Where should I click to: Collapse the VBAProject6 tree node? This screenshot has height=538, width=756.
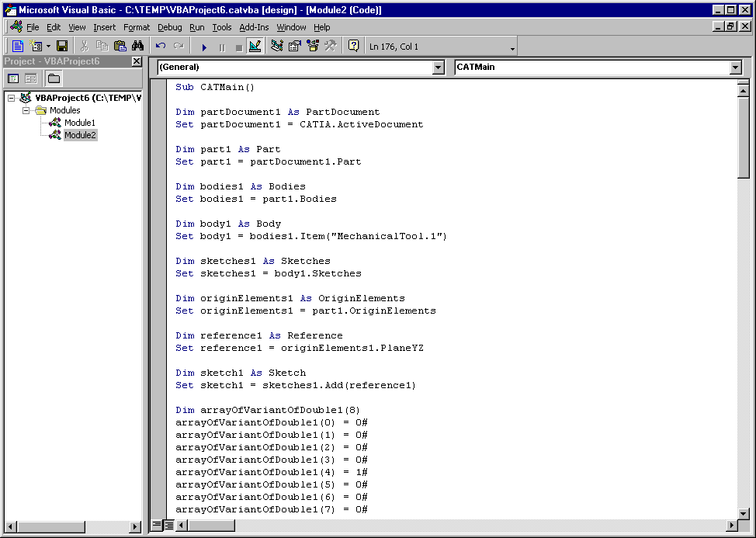click(12, 98)
